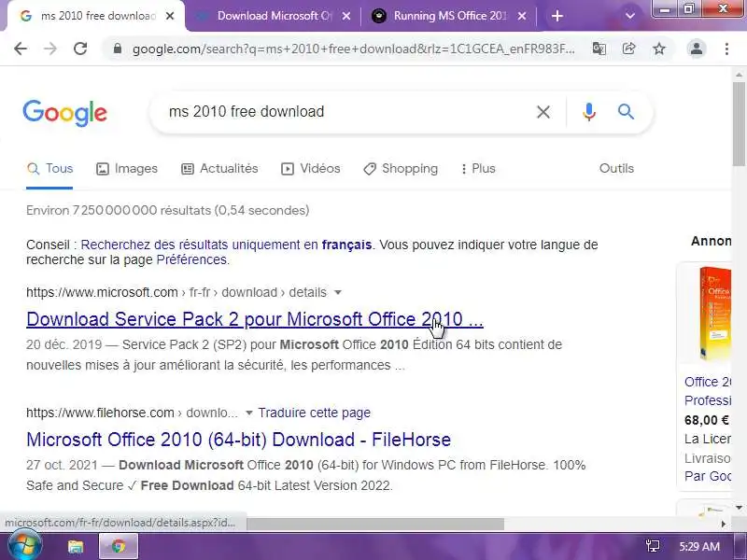Reload the current page
The height and width of the screenshot is (560, 747).
[80, 49]
